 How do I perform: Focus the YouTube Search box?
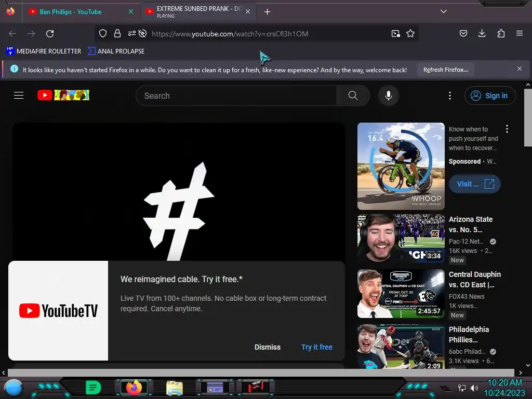pos(236,96)
